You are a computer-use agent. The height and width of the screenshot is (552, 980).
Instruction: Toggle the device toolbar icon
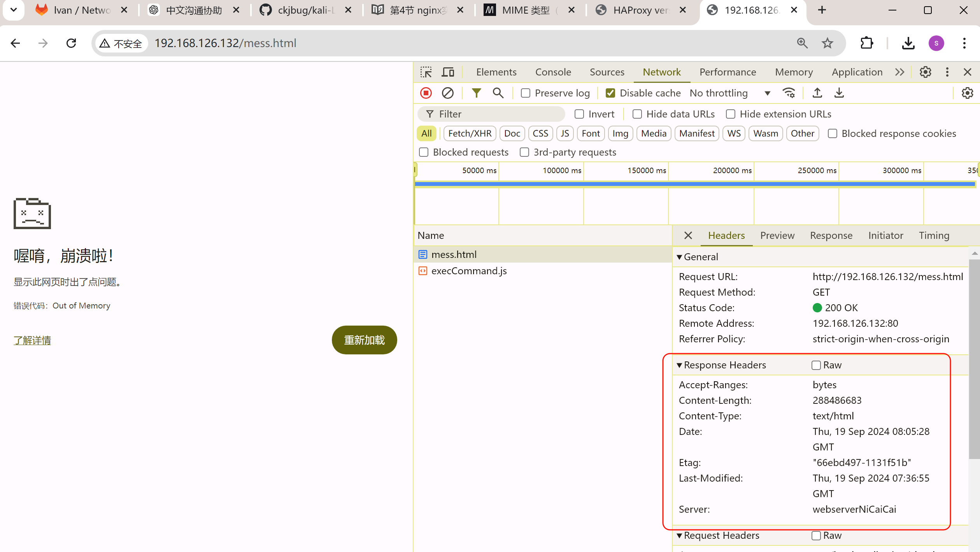[x=448, y=72]
